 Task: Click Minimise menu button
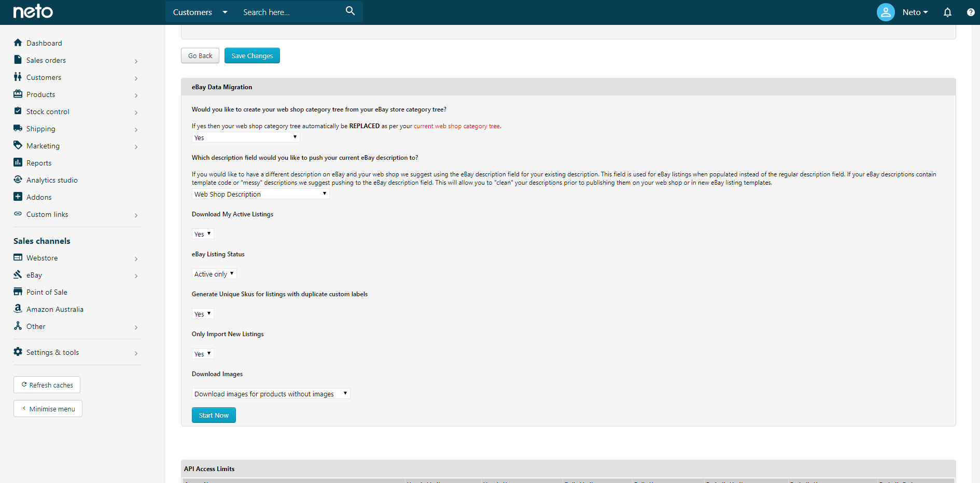(48, 409)
